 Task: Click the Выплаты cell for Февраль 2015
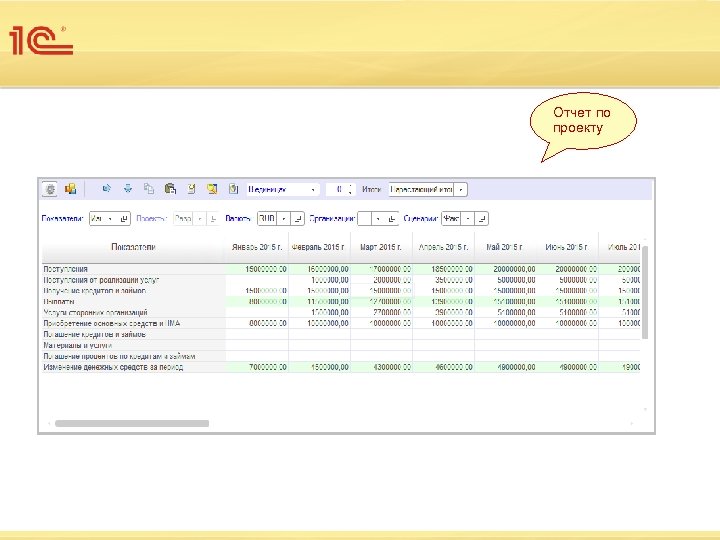319,302
